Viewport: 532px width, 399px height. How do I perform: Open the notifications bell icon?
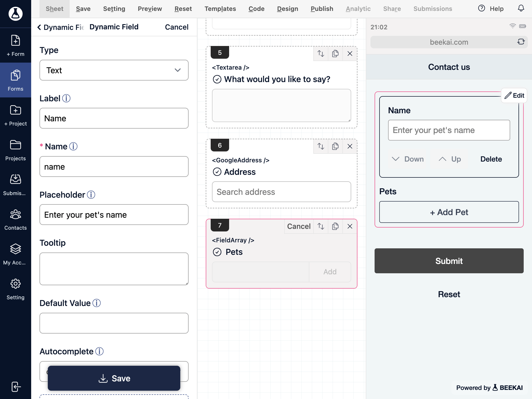521,9
